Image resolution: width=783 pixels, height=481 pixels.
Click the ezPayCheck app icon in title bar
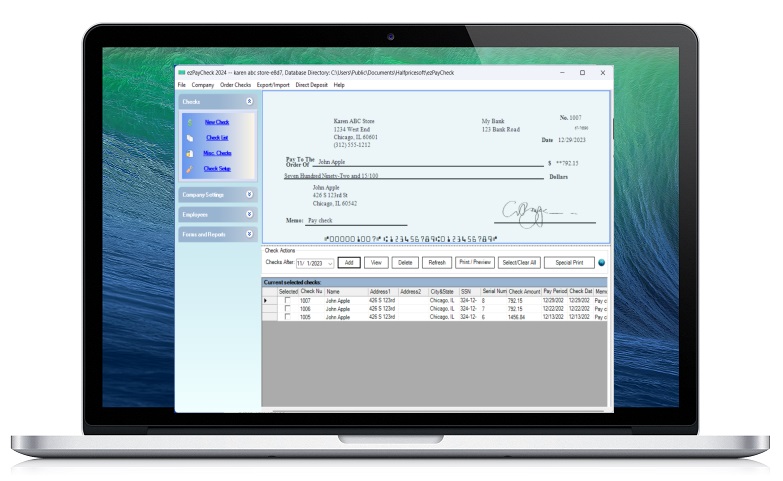pyautogui.click(x=181, y=73)
